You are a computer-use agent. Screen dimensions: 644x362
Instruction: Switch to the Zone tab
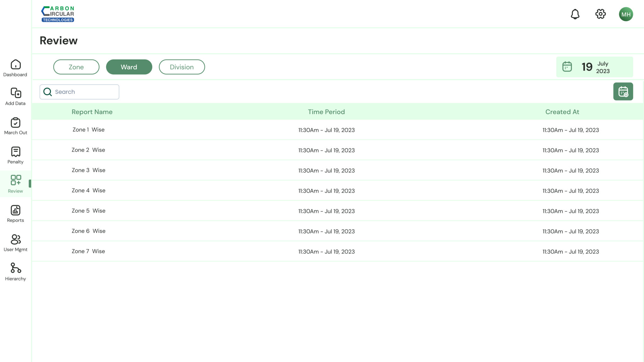(x=76, y=67)
